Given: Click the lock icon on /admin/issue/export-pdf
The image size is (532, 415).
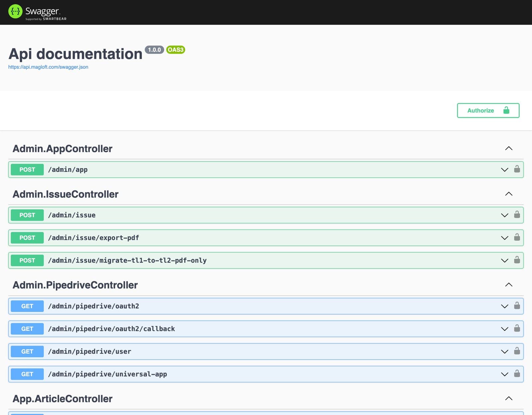Looking at the screenshot, I should [x=517, y=237].
